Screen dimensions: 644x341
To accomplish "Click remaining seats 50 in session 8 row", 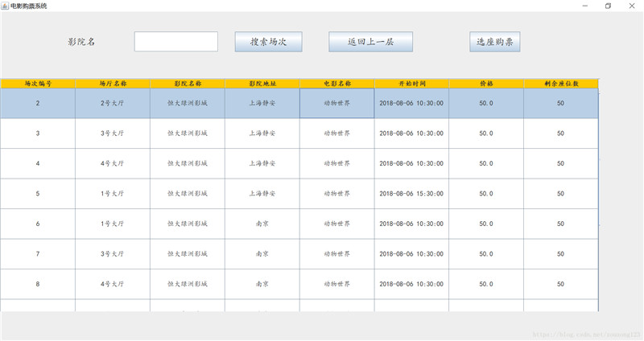I will pos(561,284).
